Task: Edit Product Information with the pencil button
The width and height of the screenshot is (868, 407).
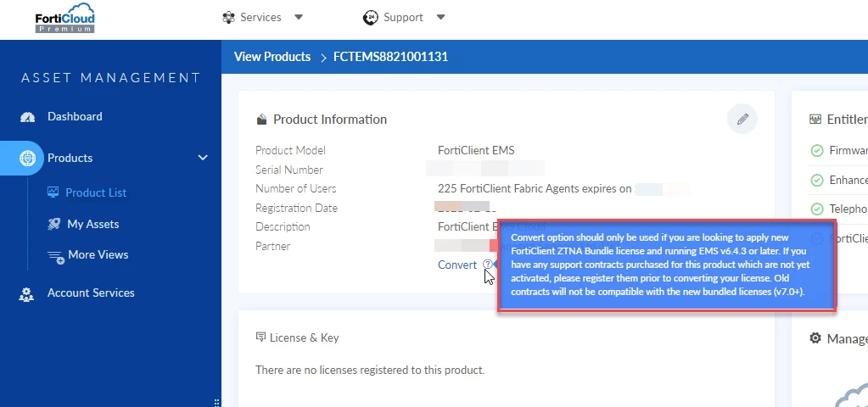Action: point(742,119)
